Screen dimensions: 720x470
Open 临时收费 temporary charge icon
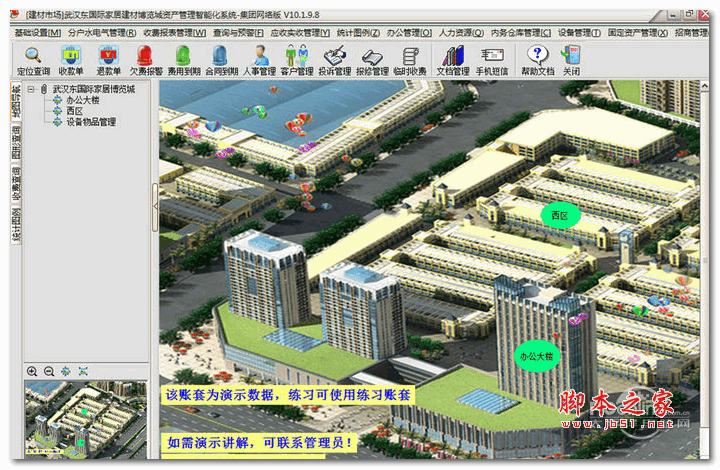pos(410,60)
